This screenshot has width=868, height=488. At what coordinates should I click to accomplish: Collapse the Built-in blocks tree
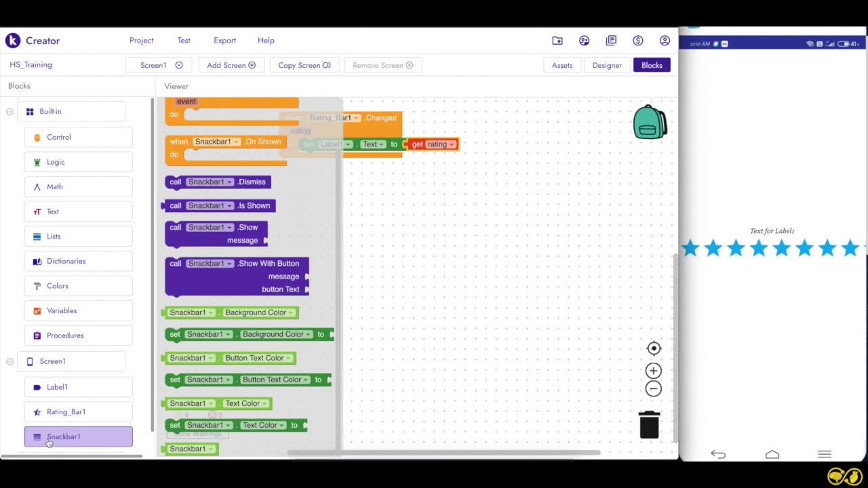9,111
